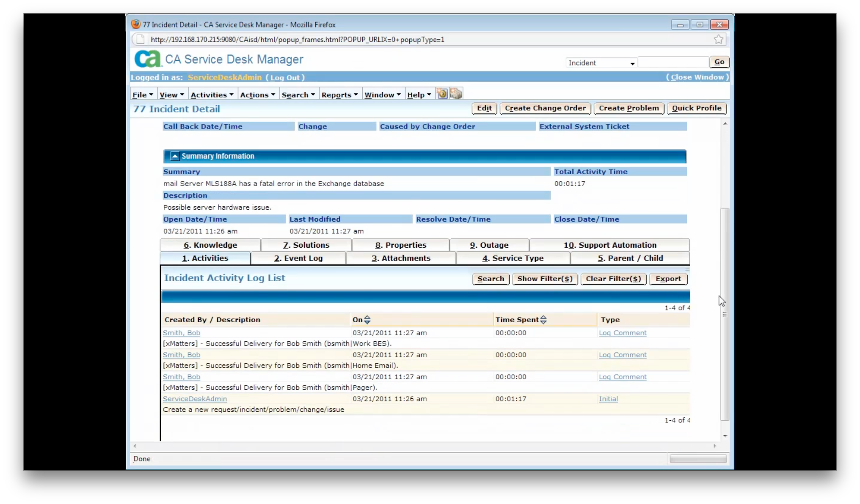Click the Initial type link

[x=608, y=399]
